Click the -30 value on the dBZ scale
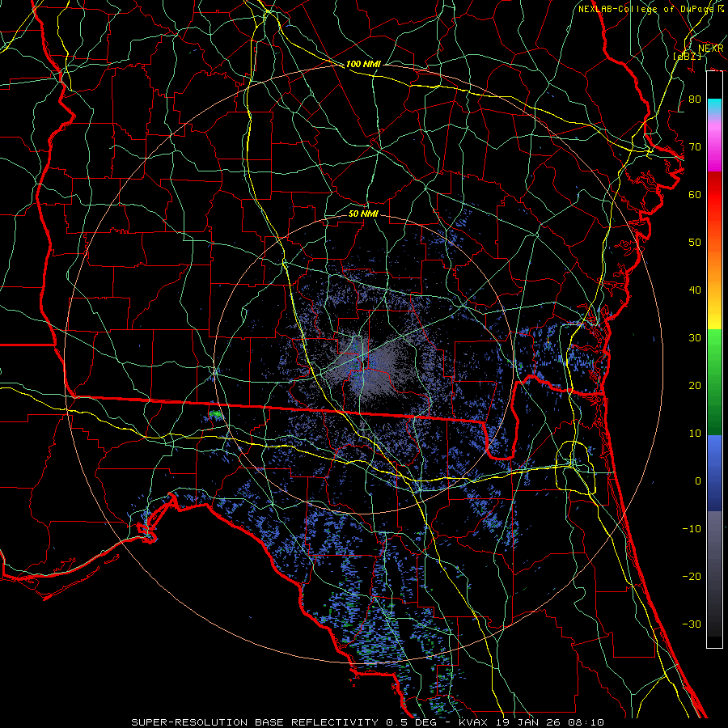The image size is (728, 728). [692, 624]
